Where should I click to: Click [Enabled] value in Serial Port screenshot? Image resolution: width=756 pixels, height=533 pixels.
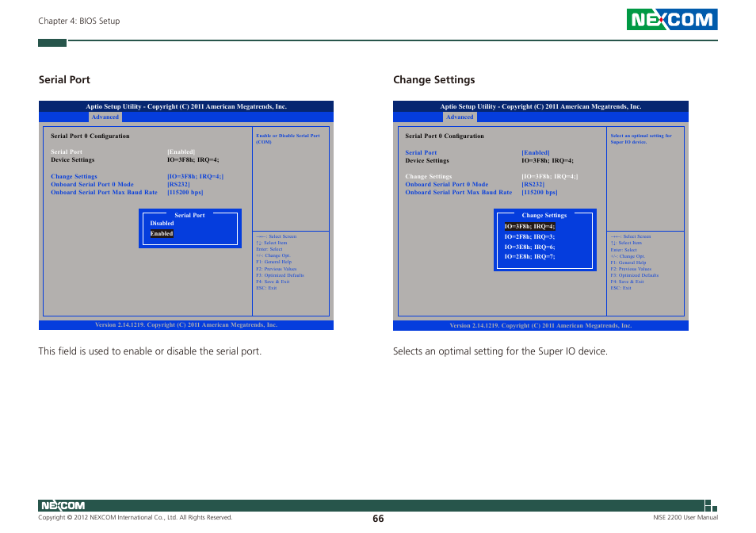(x=181, y=152)
